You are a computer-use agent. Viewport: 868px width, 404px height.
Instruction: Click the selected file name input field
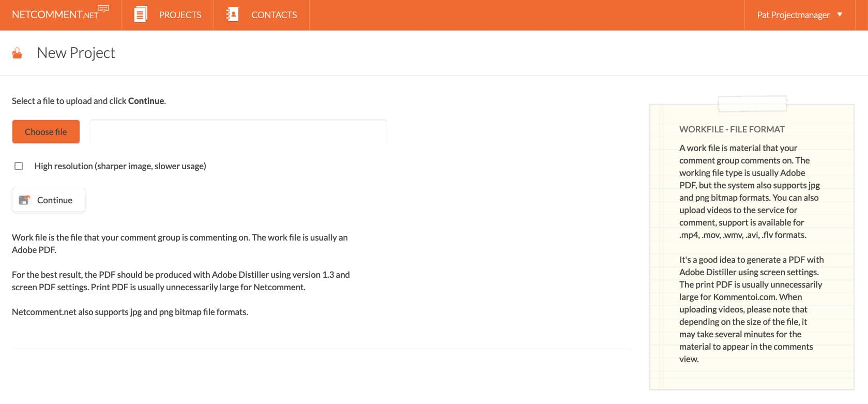point(238,132)
